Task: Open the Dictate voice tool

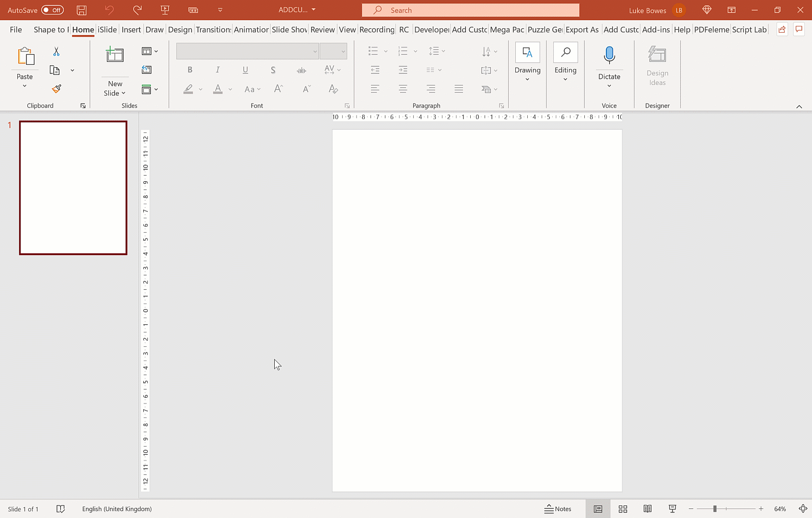Action: tap(609, 64)
